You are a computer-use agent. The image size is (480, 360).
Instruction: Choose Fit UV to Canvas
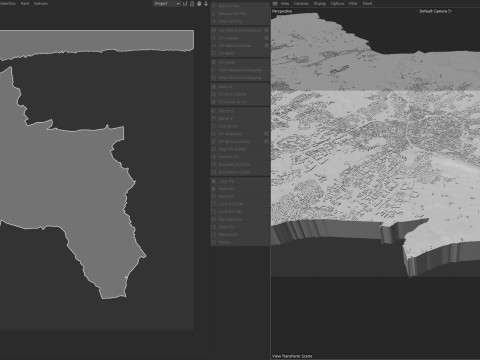(240, 94)
